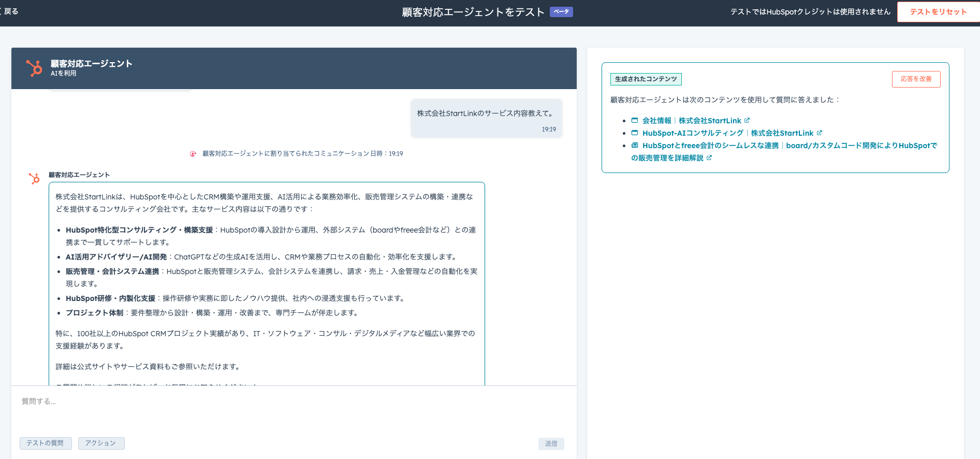Image resolution: width=980 pixels, height=459 pixels.
Task: Click the page icon before HubSpot-AIコンサルティング
Action: tap(634, 133)
